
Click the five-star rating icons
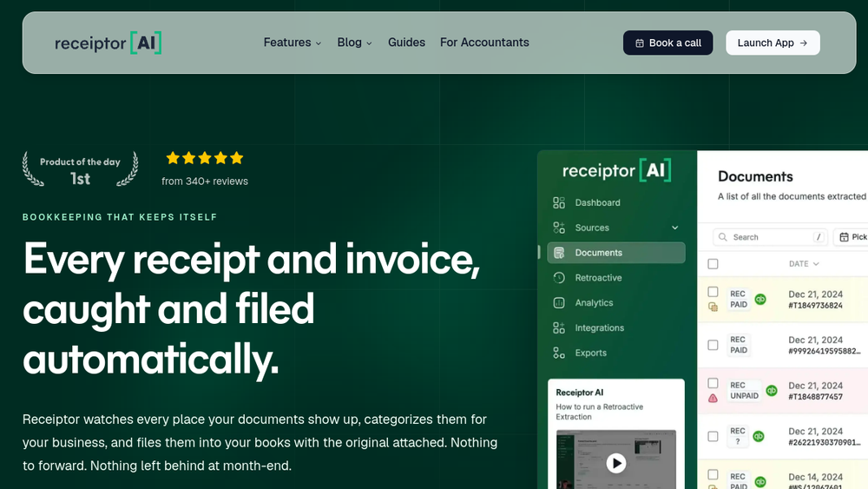tap(205, 158)
